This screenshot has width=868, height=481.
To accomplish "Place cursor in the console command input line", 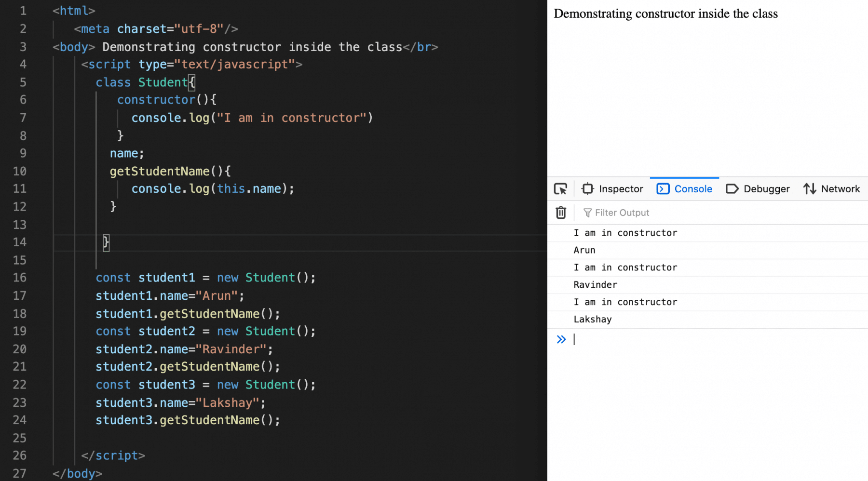I will [x=627, y=339].
